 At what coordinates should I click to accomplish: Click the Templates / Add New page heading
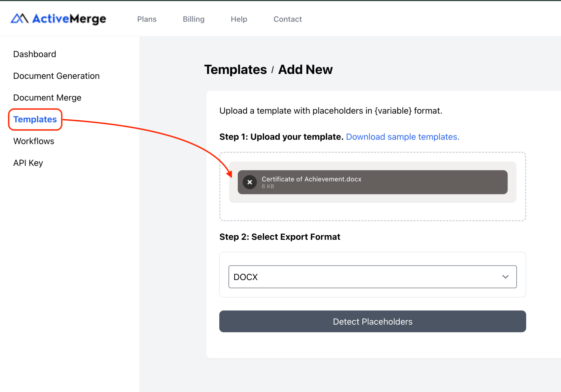(x=269, y=69)
